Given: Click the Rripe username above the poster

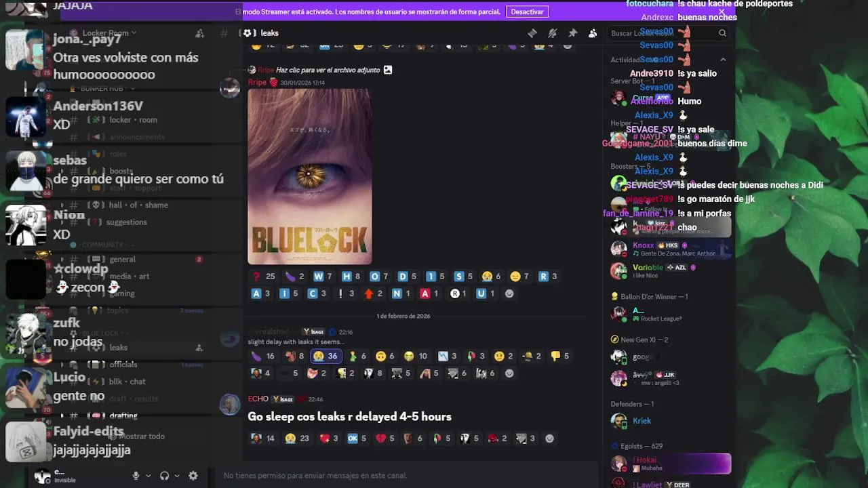Looking at the screenshot, I should coord(257,83).
